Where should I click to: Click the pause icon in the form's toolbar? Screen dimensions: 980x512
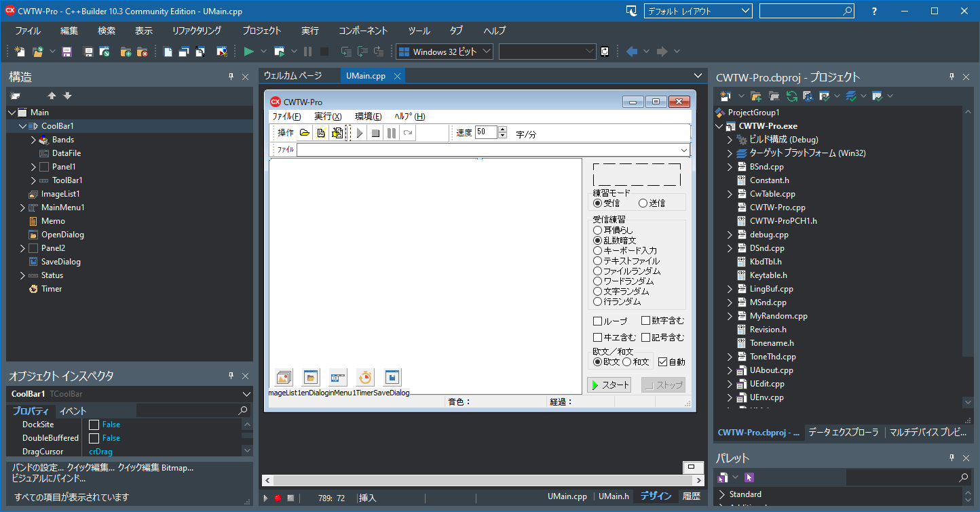pyautogui.click(x=392, y=133)
